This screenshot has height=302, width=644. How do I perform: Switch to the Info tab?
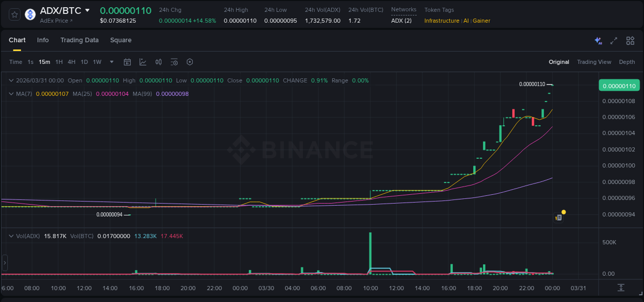pyautogui.click(x=43, y=40)
